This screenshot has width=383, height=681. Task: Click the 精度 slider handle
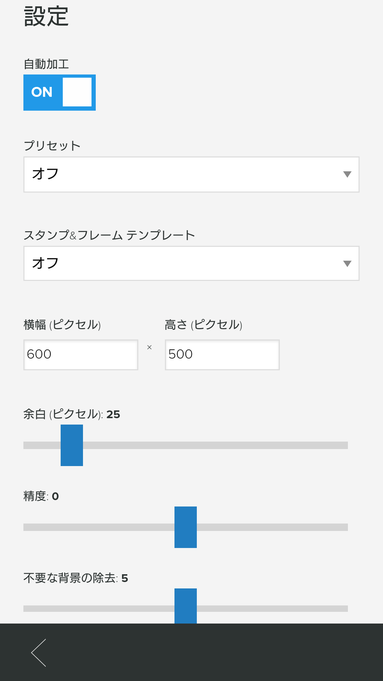185,527
